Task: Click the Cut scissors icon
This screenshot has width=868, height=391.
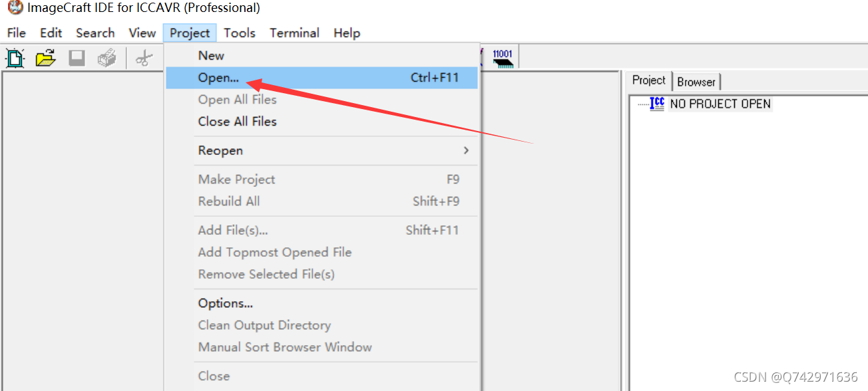Action: [144, 58]
